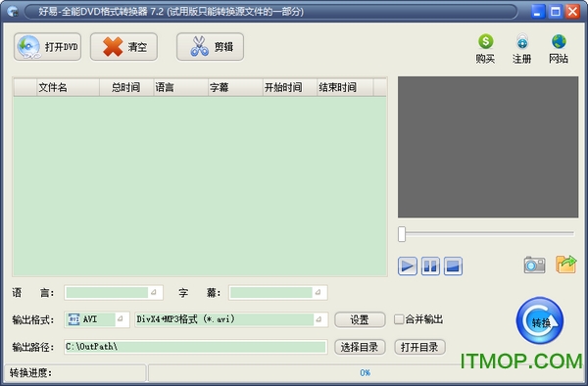588x386 pixels.
Task: Click the 购买 purchase icon
Action: [486, 49]
